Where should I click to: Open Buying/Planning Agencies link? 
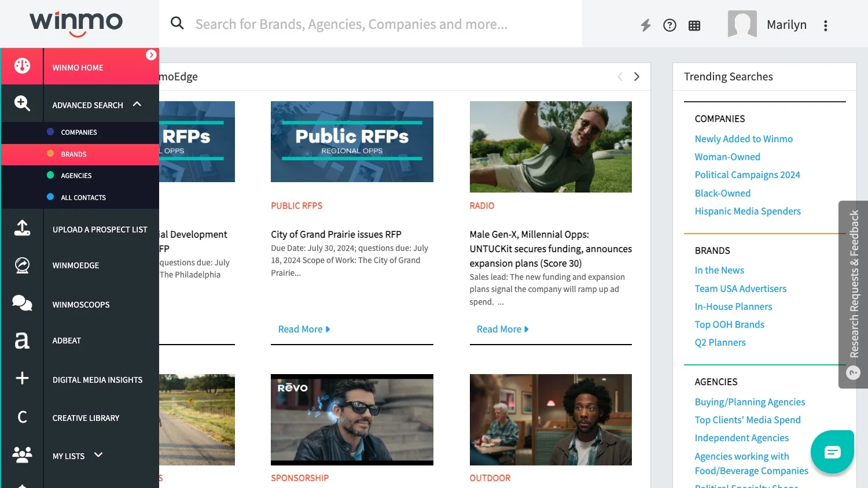[x=750, y=402]
